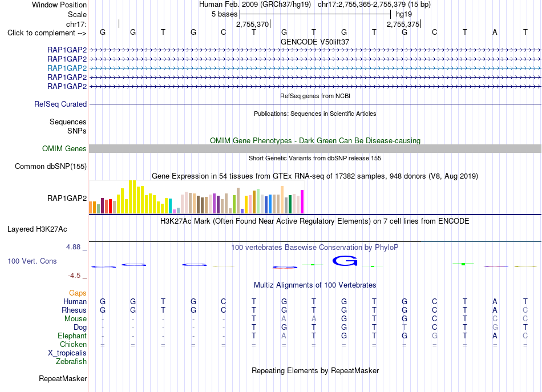Open the GENCODE V50lift37 track title
Screen dimensions: 542x392
[315, 42]
